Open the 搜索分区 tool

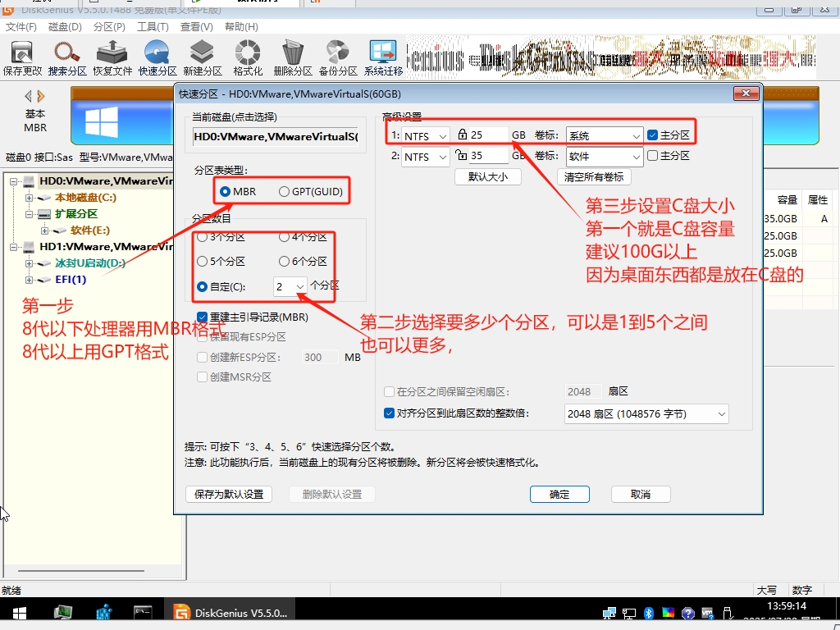coord(66,56)
